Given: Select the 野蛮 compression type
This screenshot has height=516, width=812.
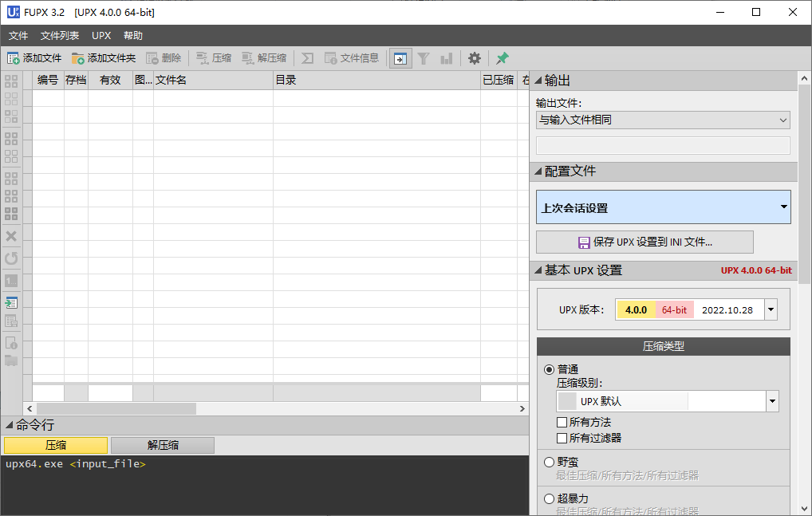Looking at the screenshot, I should [549, 462].
